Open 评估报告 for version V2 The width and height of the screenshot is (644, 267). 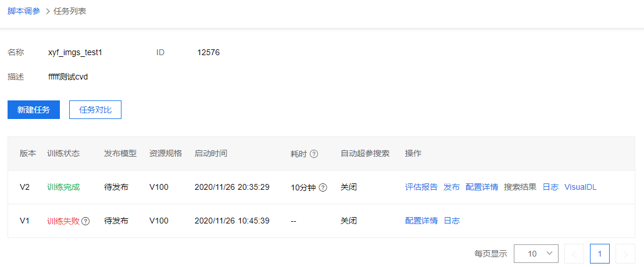click(421, 187)
